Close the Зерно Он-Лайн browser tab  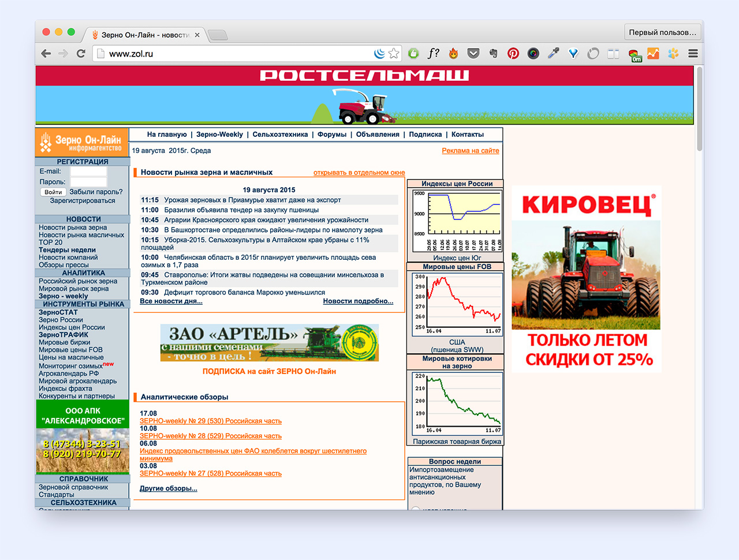pos(197,35)
